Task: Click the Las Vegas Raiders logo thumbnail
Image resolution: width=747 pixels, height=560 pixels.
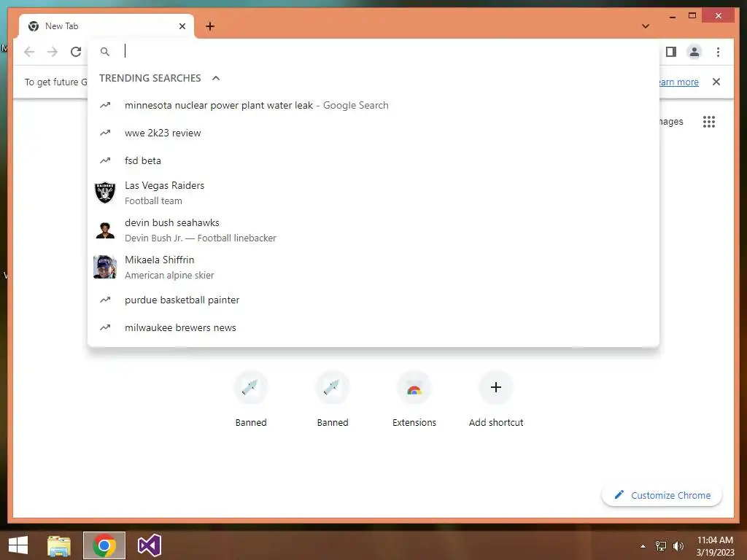Action: [105, 192]
